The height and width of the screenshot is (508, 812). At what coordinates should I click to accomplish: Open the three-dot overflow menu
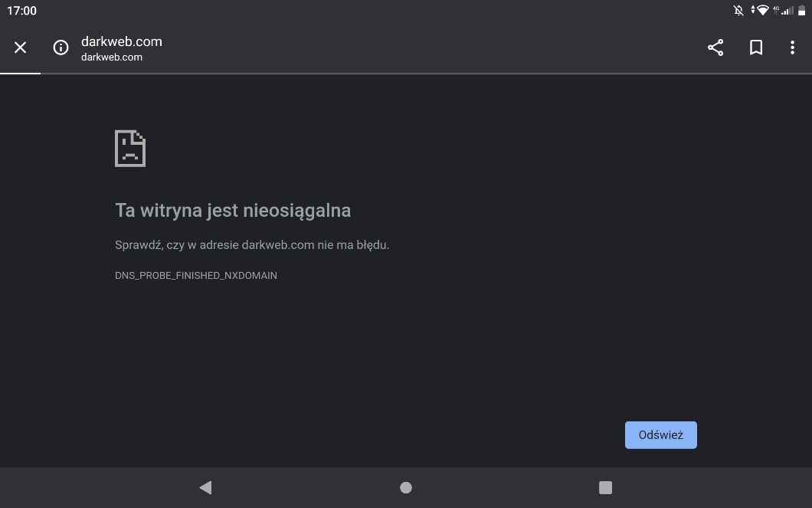792,48
